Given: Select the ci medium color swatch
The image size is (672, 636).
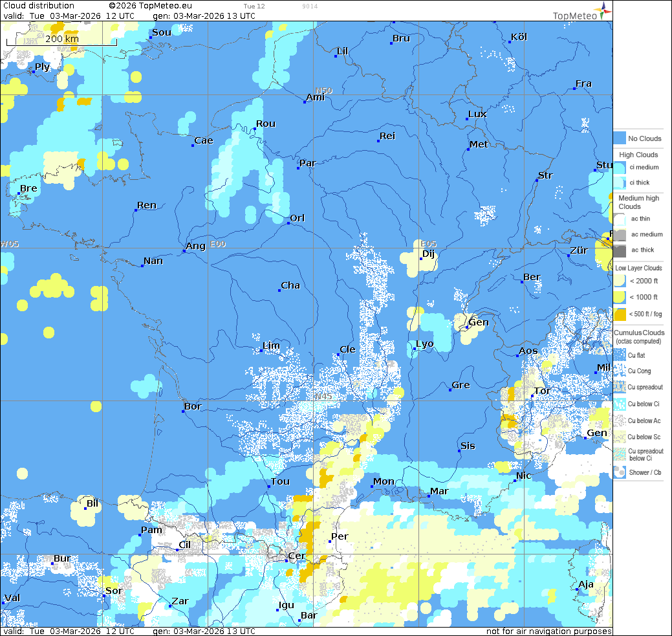Looking at the screenshot, I should (x=620, y=167).
